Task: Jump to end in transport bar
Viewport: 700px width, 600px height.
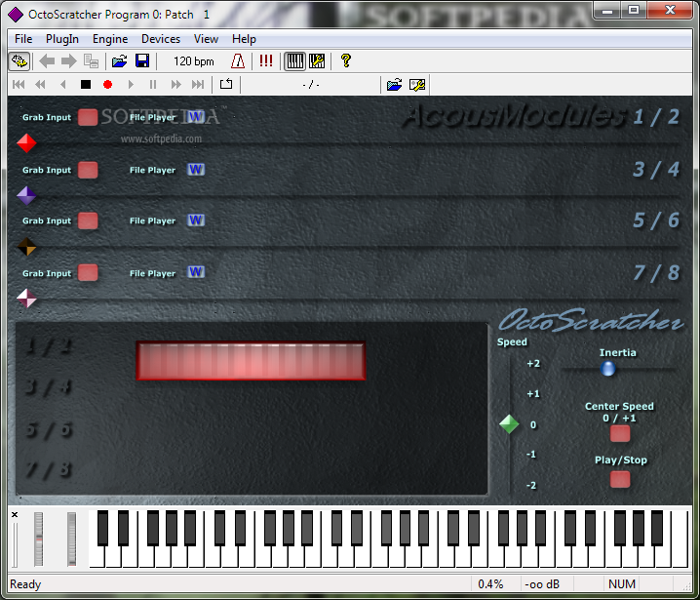Action: click(x=198, y=85)
